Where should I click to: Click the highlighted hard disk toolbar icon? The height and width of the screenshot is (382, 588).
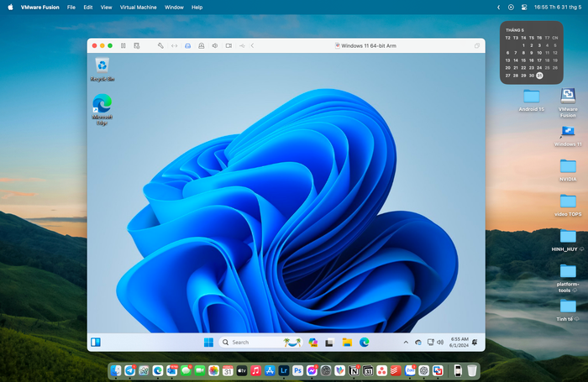[188, 45]
